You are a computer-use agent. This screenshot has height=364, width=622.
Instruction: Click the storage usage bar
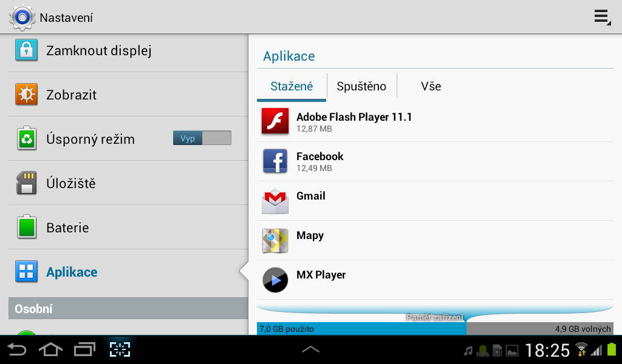click(425, 328)
